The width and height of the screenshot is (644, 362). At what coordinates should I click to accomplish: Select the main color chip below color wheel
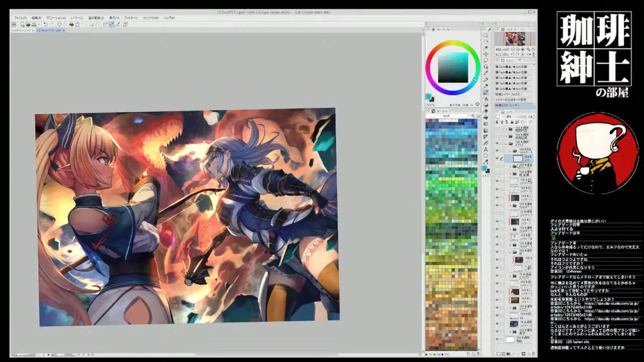[x=429, y=97]
